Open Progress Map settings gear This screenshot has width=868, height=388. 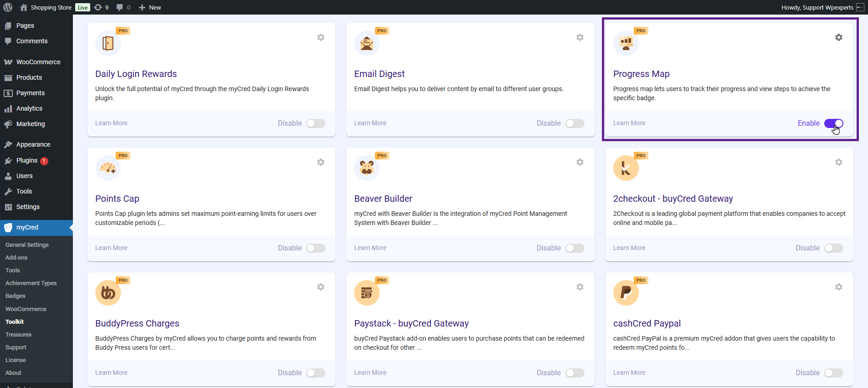(x=838, y=37)
